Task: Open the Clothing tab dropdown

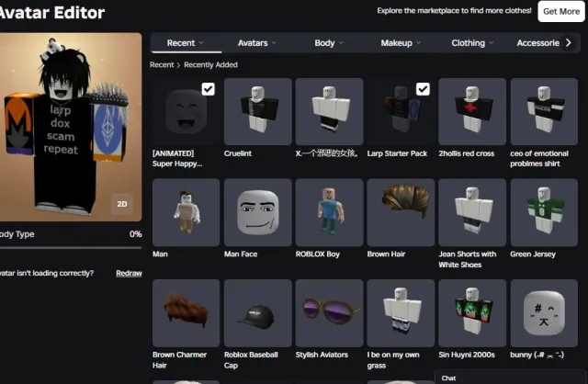Action: tap(472, 43)
